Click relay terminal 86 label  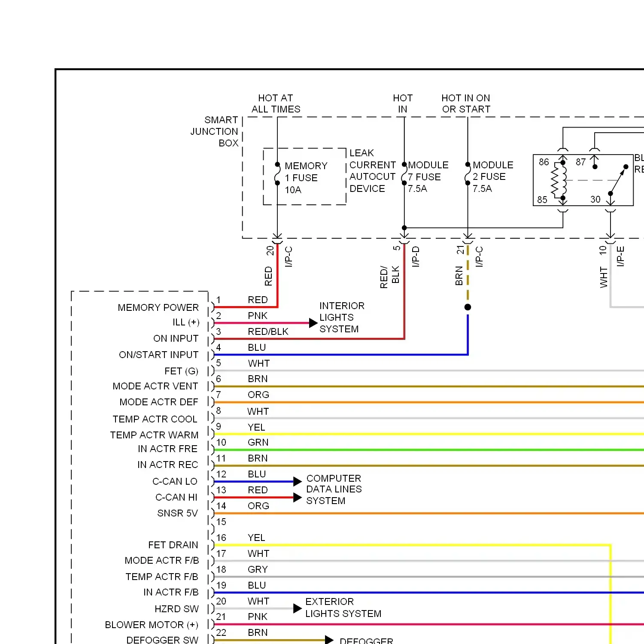pos(544,162)
